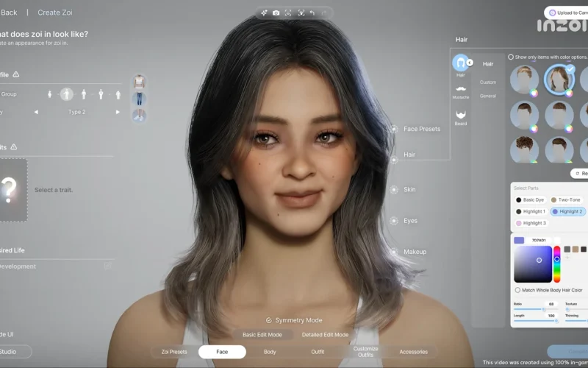Undo the last change with the undo arrow
Viewport: 588px width, 368px height.
coord(312,13)
